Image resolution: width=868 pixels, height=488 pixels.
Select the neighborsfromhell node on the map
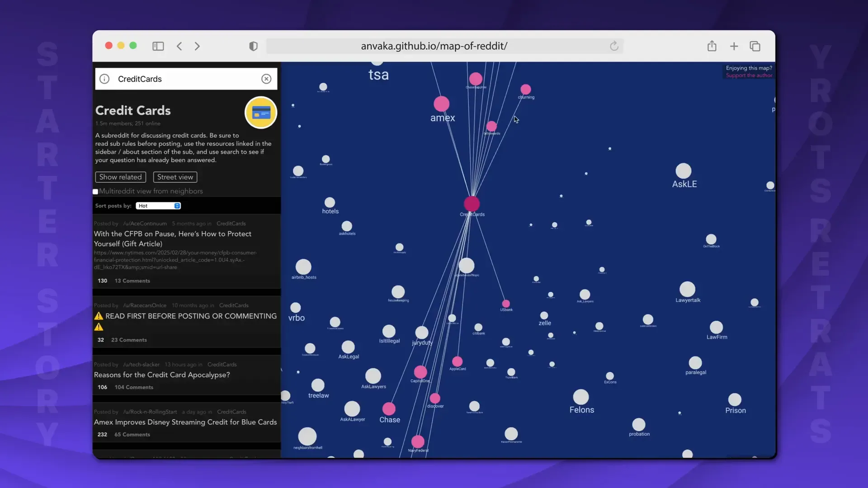[307, 436]
